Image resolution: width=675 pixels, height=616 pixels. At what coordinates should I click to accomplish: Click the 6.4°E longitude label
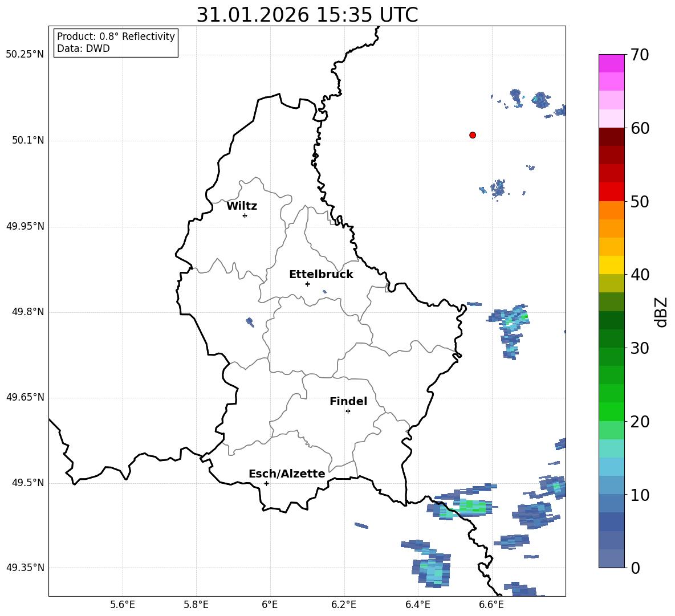click(x=417, y=605)
